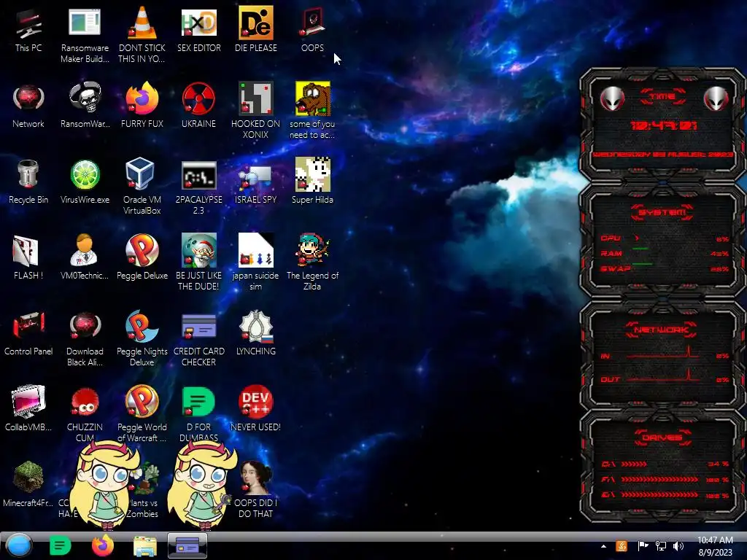This screenshot has width=747, height=560.
Task: Select the HxD hex editor desktop icon
Action: [198, 23]
